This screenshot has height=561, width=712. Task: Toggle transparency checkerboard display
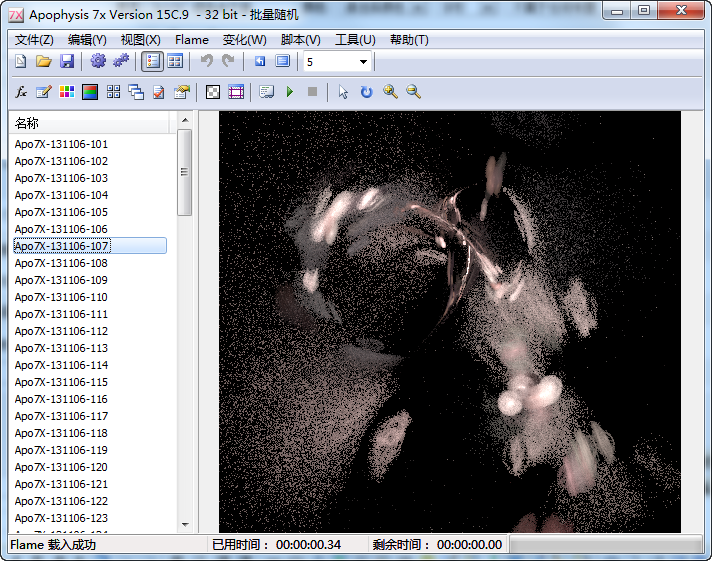click(x=213, y=92)
